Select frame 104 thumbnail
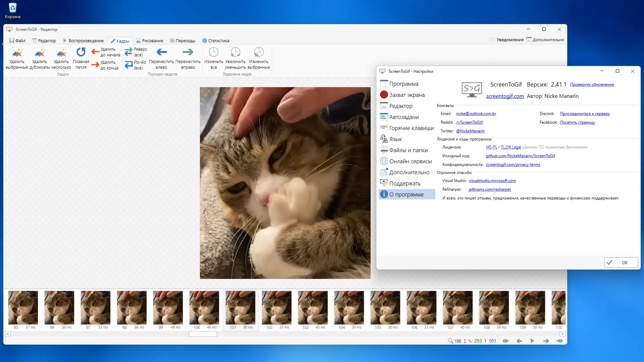644x362 pixels. (x=349, y=307)
